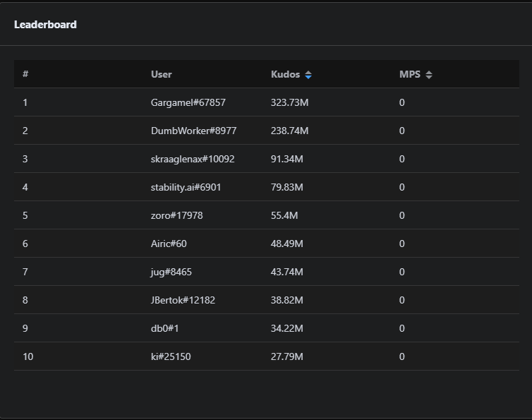Viewport: 532px width, 420px height.
Task: Select user ki#25150
Action: [171, 356]
